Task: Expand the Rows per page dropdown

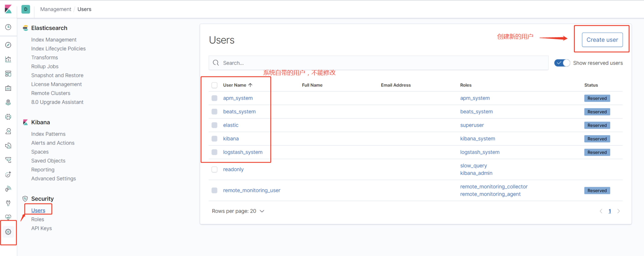Action: [238, 211]
